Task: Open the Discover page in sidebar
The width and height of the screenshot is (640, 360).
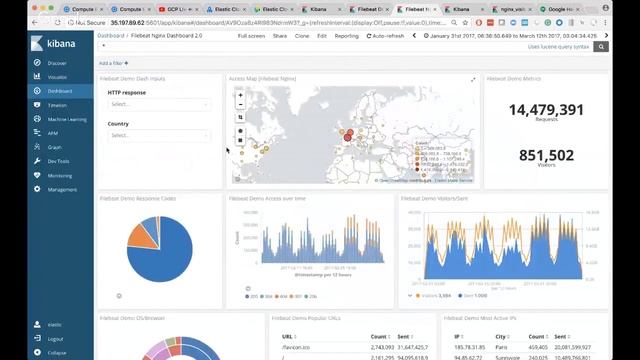Action: click(x=57, y=63)
